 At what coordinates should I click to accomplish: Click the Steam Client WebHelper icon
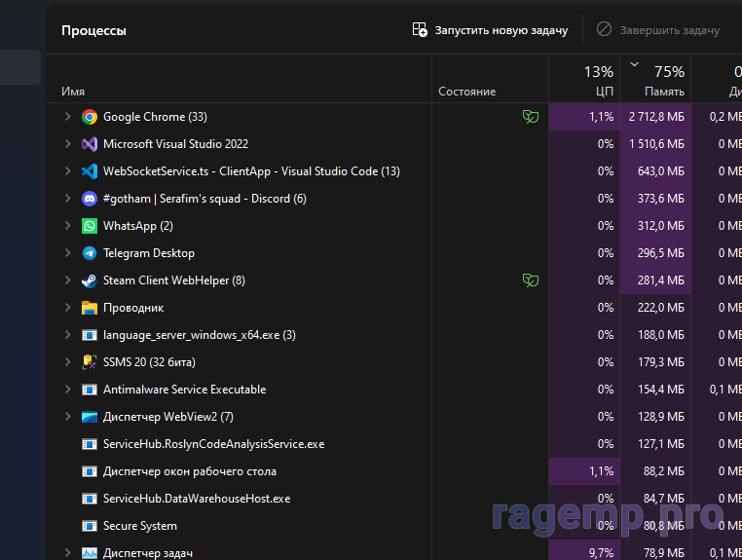point(90,280)
